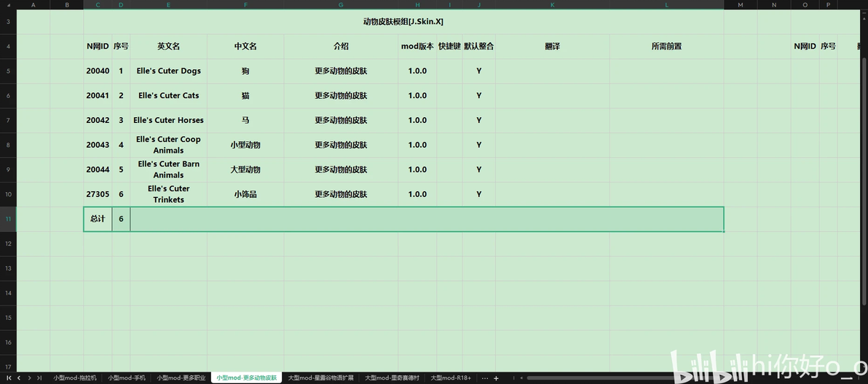The height and width of the screenshot is (384, 868).
Task: Click the first N网ID header cell in column C
Action: point(98,47)
